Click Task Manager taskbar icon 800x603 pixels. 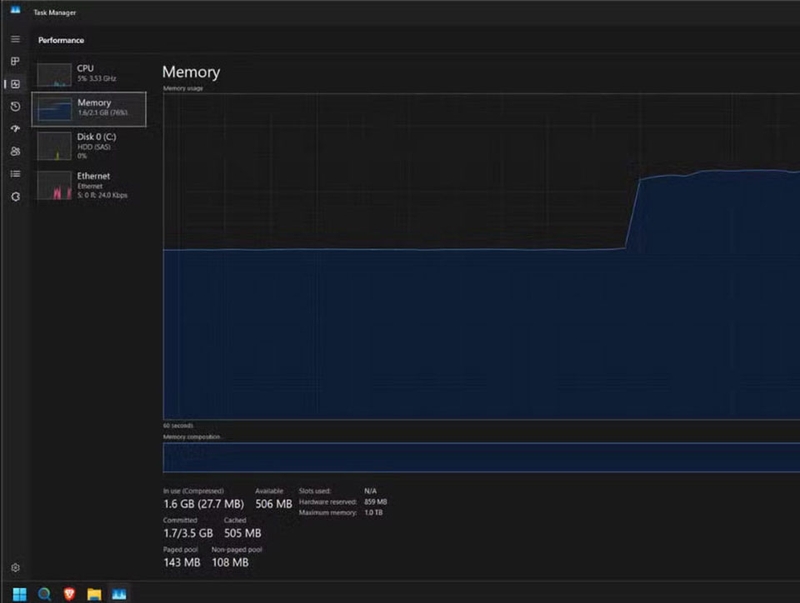pos(119,594)
